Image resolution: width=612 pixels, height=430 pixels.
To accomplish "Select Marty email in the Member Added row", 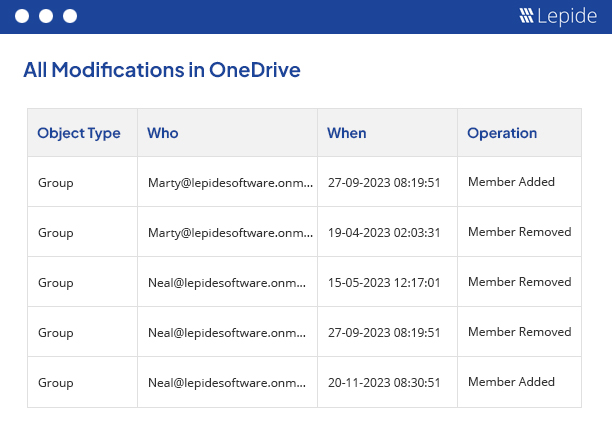I will click(230, 183).
